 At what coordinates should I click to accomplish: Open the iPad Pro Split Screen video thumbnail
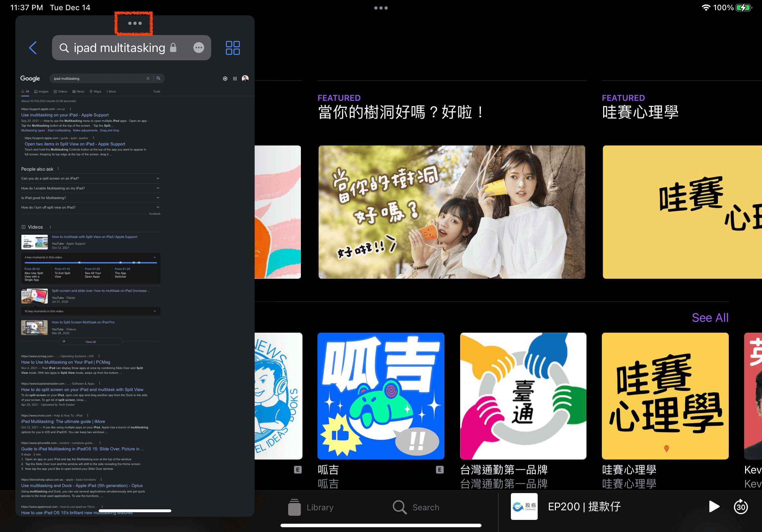34,328
